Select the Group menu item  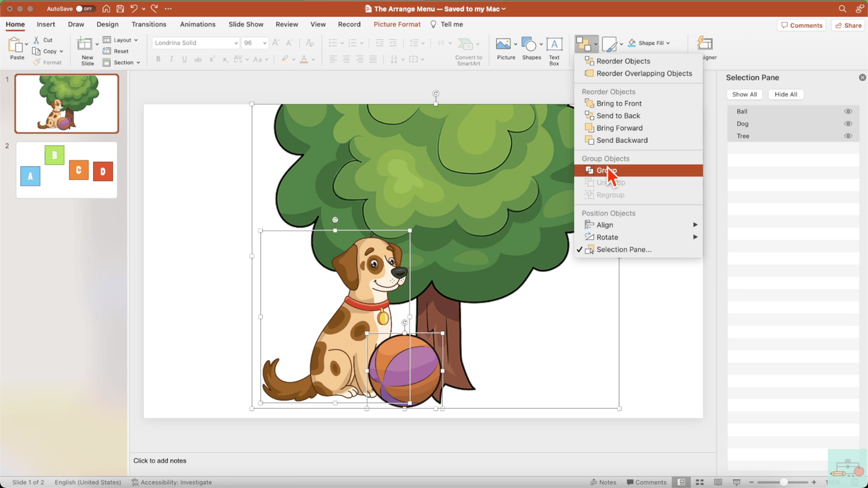[638, 171]
